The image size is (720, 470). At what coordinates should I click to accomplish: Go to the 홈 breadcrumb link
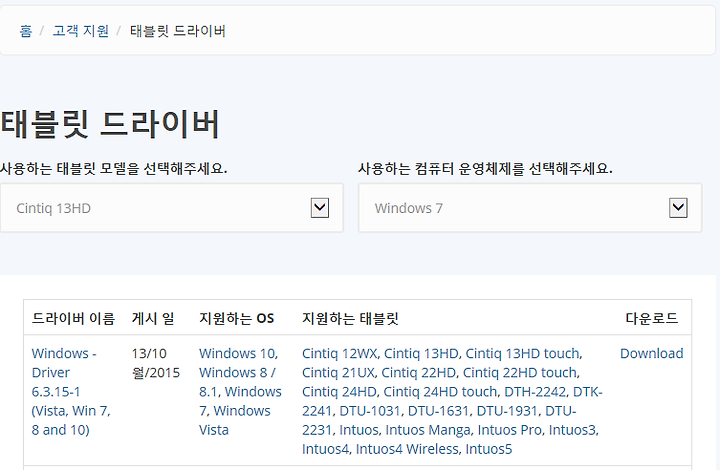(x=26, y=31)
